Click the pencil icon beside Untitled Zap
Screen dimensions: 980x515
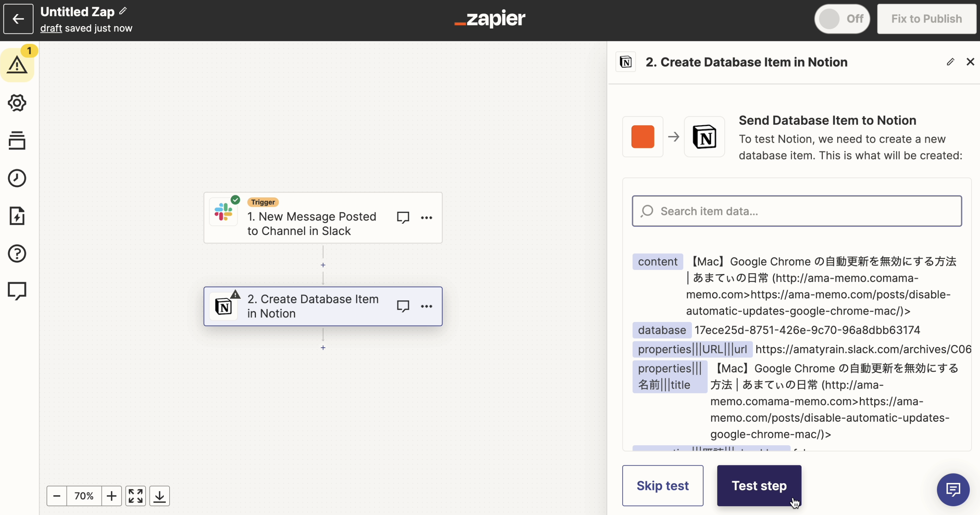[x=123, y=11]
